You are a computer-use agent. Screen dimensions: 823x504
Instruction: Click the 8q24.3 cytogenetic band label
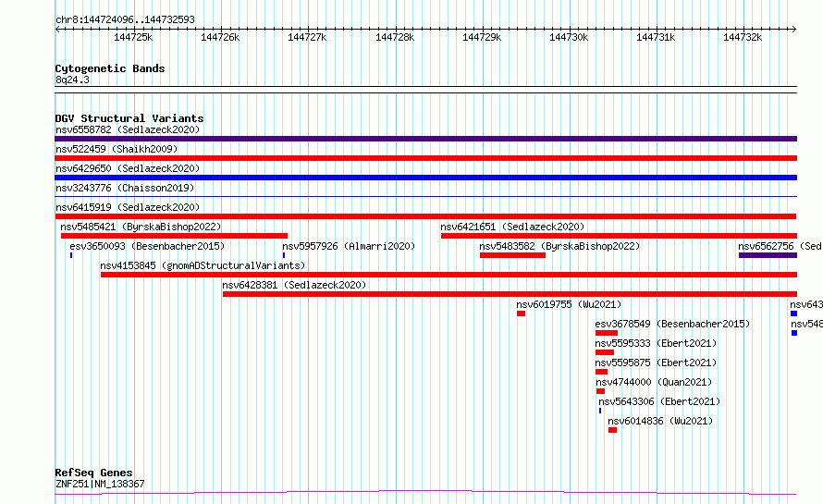(72, 80)
